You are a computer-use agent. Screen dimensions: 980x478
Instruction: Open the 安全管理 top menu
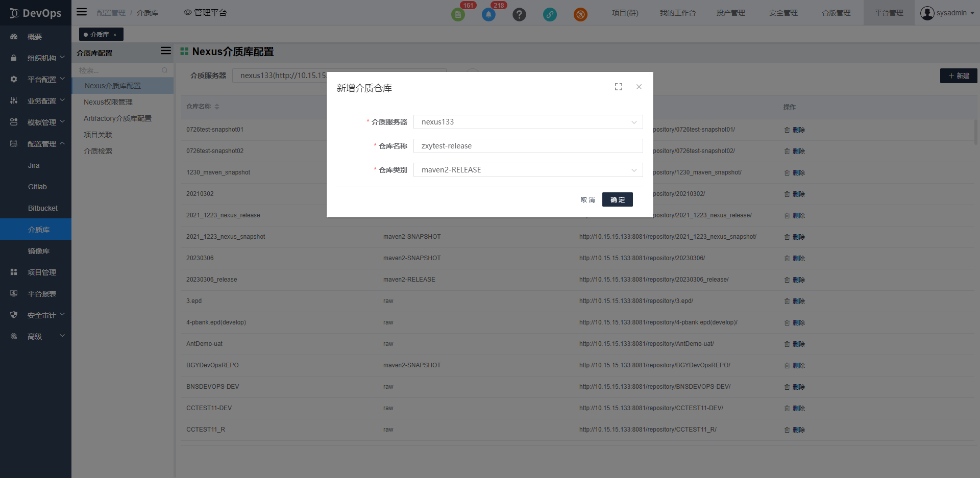pos(783,13)
